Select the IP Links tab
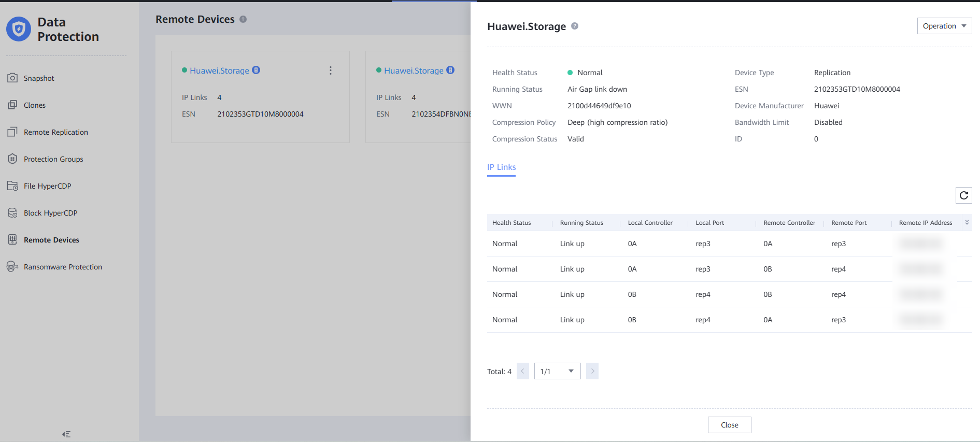This screenshot has height=442, width=980. [501, 167]
